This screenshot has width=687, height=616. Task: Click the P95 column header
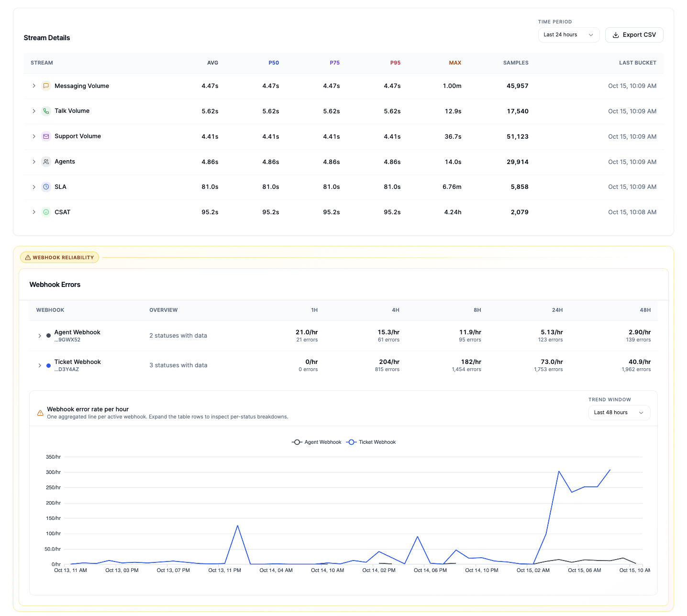click(x=395, y=63)
